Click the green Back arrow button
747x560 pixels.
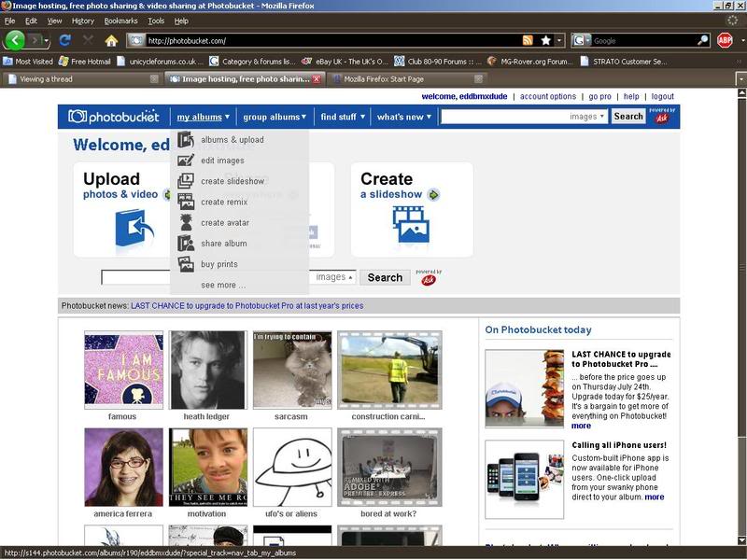pos(14,40)
